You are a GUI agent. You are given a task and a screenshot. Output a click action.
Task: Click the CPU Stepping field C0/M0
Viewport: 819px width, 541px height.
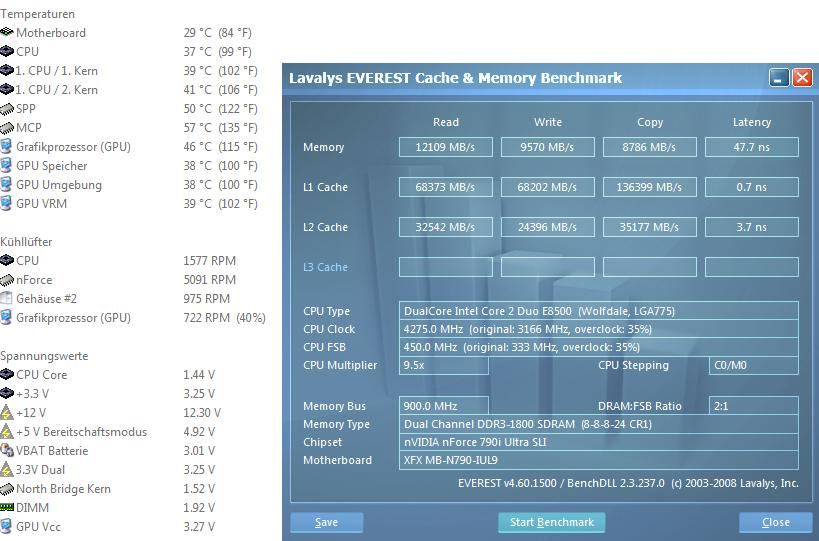point(754,366)
